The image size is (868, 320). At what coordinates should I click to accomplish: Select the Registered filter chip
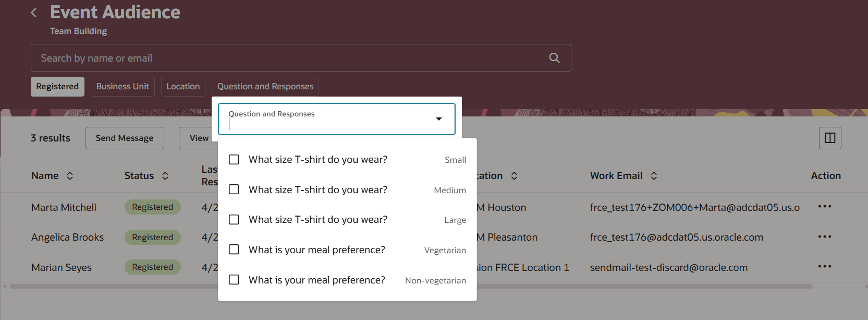point(57,87)
